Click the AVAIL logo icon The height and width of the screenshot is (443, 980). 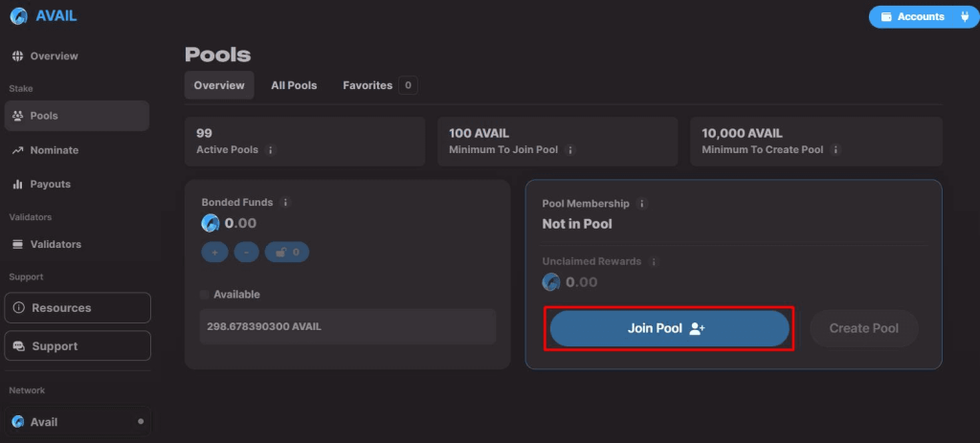tap(19, 16)
